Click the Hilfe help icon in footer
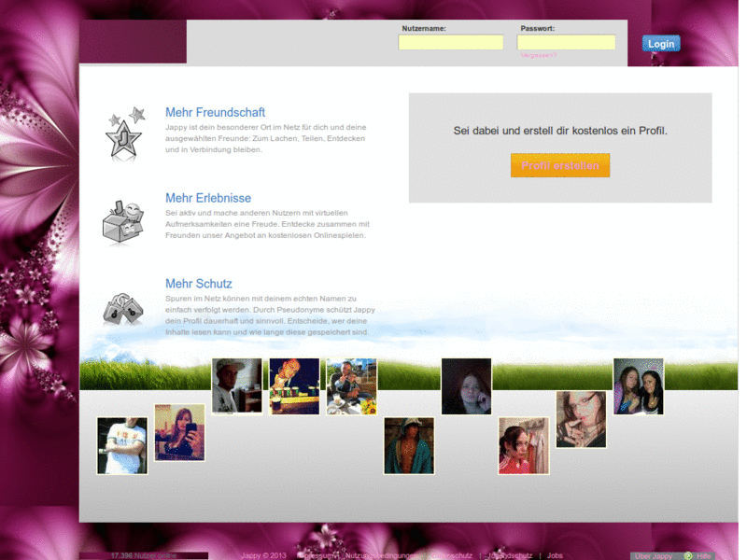The height and width of the screenshot is (560, 747). pos(688,555)
